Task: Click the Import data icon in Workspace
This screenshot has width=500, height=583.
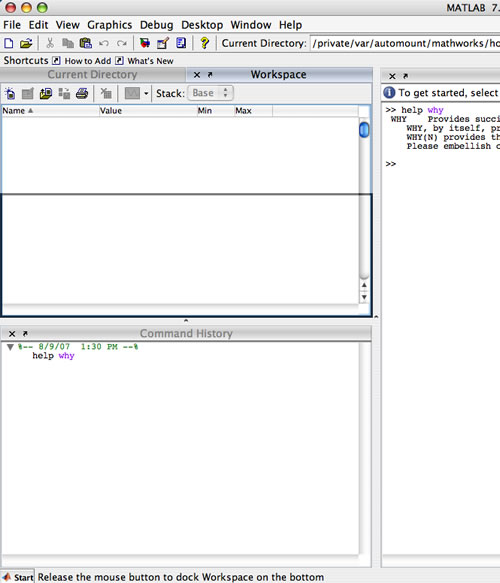Action: click(46, 93)
